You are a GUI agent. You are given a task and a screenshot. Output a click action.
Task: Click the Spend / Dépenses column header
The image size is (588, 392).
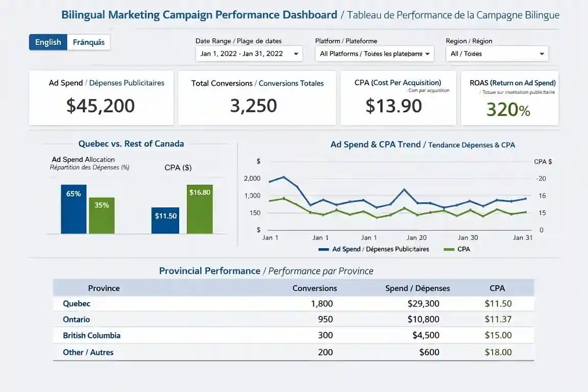point(417,288)
